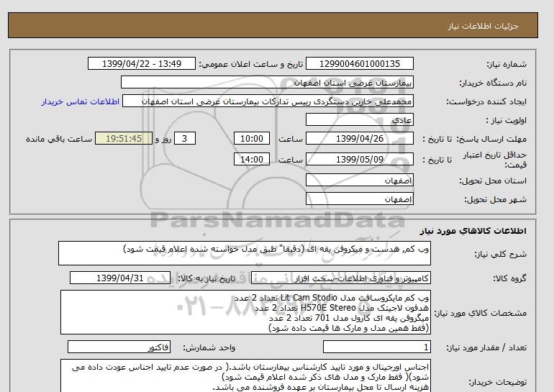Select the goods need date 1399/04/31
The height and width of the screenshot is (392, 554).
[120, 278]
